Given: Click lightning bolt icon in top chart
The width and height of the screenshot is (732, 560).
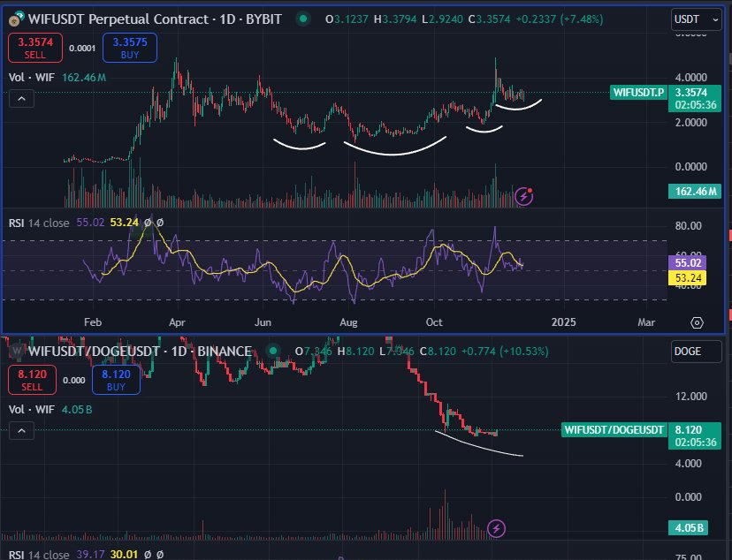Looking at the screenshot, I should [x=524, y=196].
